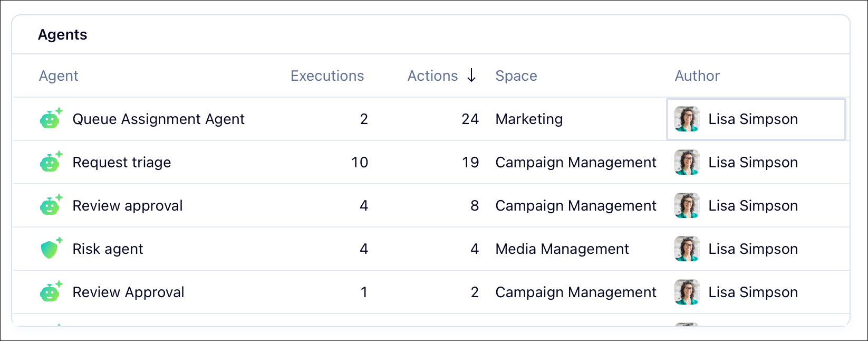Toggle sort via Actions down arrow
The height and width of the screenshot is (341, 868).
(x=471, y=75)
